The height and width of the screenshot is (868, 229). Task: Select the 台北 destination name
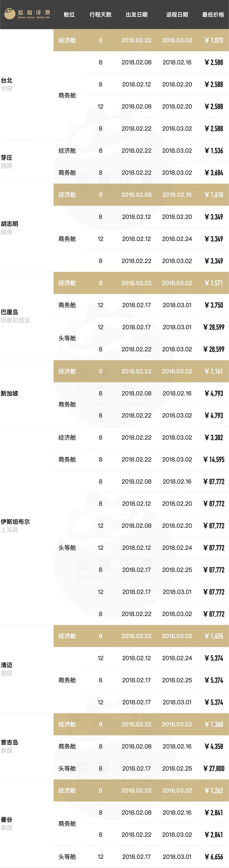tap(6, 80)
